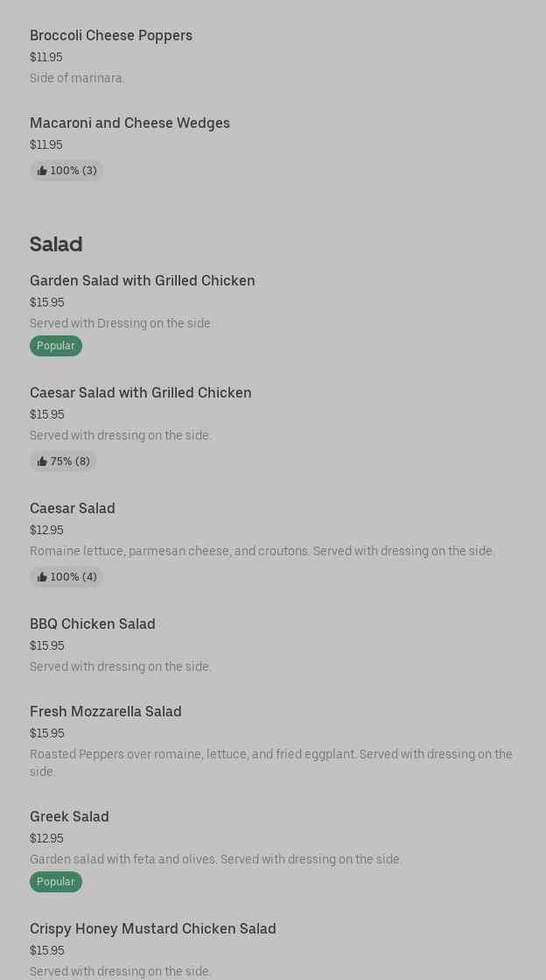Click the 100% (4) thumbs-up rating icon
546x980 pixels.
[x=42, y=577]
